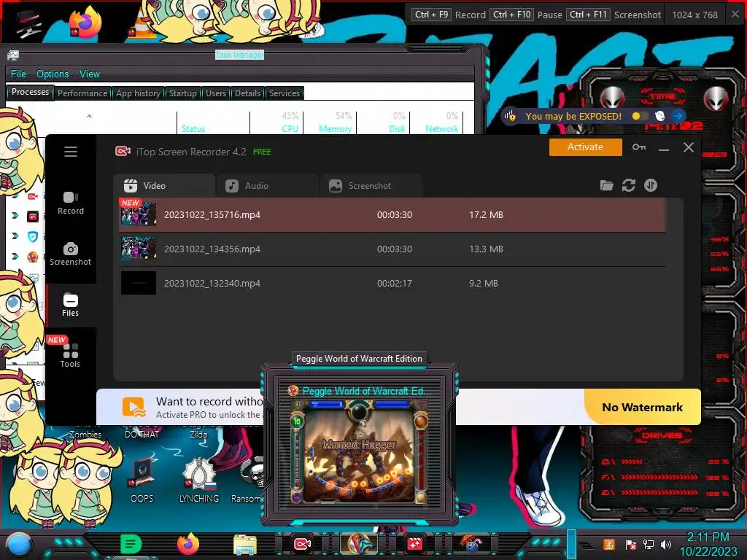Viewport: 747px width, 560px height.
Task: Expand the blue shield process row in Task Manager
Action: 15,236
